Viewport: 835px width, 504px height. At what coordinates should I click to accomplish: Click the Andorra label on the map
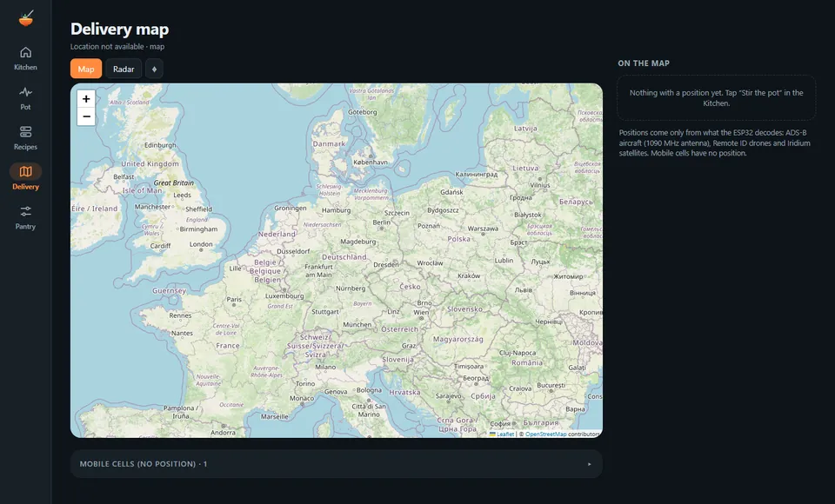223,432
